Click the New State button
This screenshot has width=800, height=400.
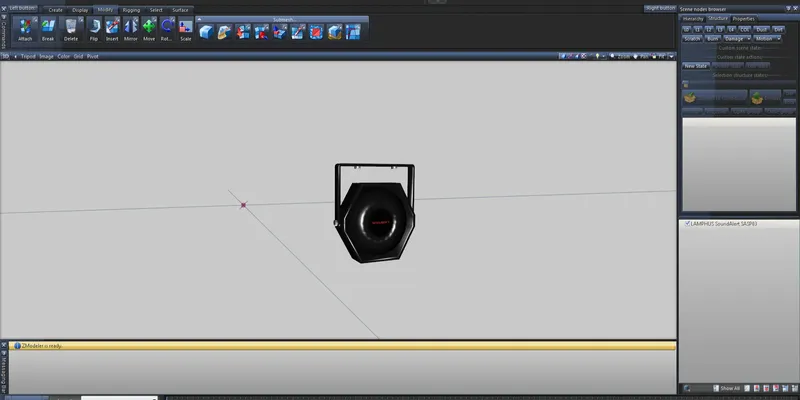tap(694, 66)
